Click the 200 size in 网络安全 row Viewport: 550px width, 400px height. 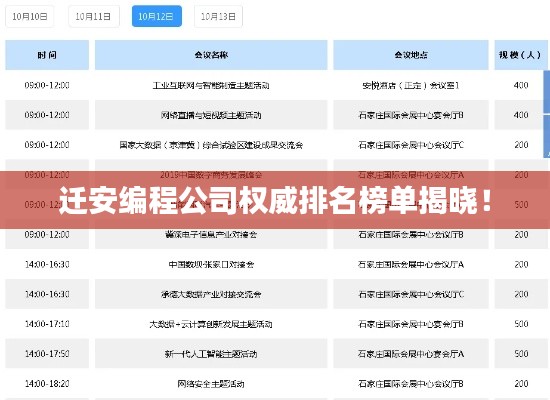521,384
